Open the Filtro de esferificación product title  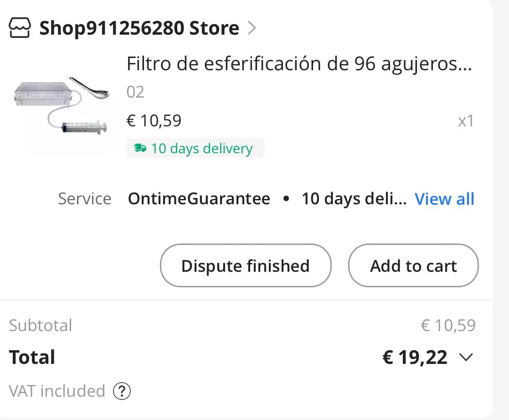pyautogui.click(x=299, y=64)
